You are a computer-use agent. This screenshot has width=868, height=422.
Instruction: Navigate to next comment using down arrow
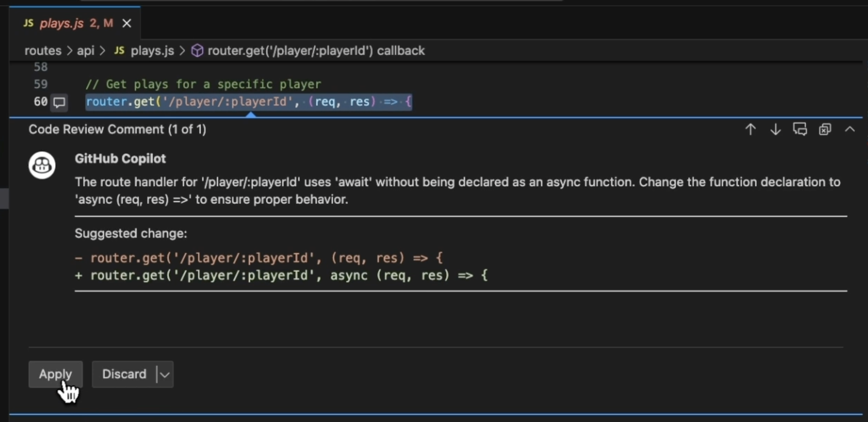point(775,129)
